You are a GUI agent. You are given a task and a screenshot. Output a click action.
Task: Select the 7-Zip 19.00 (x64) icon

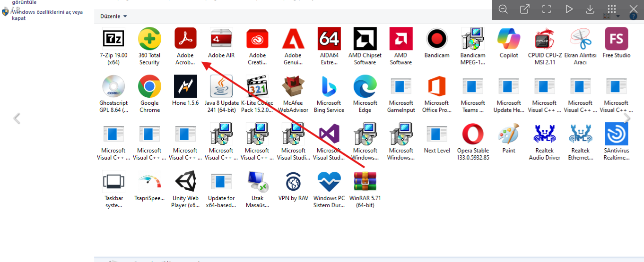[113, 39]
